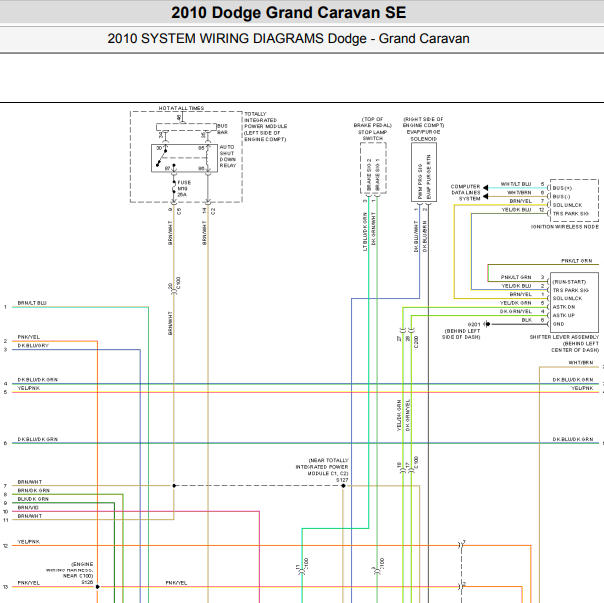Click the 'BUS (+)' terminal label
604x603 pixels.
click(x=562, y=188)
